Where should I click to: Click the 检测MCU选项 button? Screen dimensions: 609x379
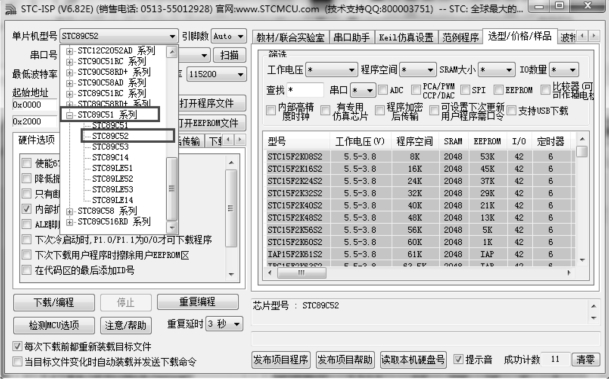click(54, 325)
